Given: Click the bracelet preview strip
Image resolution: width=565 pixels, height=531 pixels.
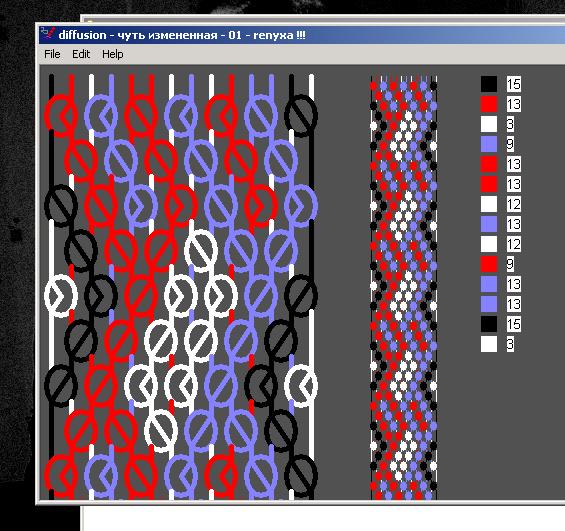Looking at the screenshot, I should (x=404, y=287).
